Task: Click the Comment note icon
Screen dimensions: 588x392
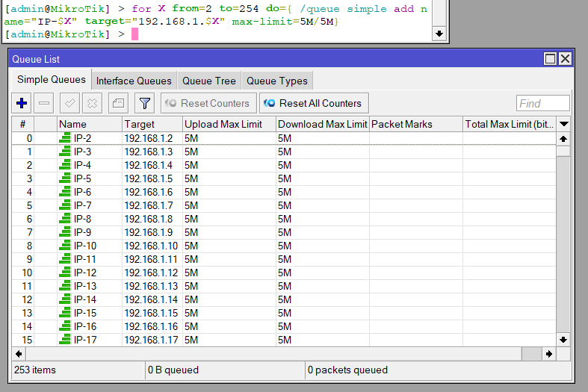Action: pos(119,103)
